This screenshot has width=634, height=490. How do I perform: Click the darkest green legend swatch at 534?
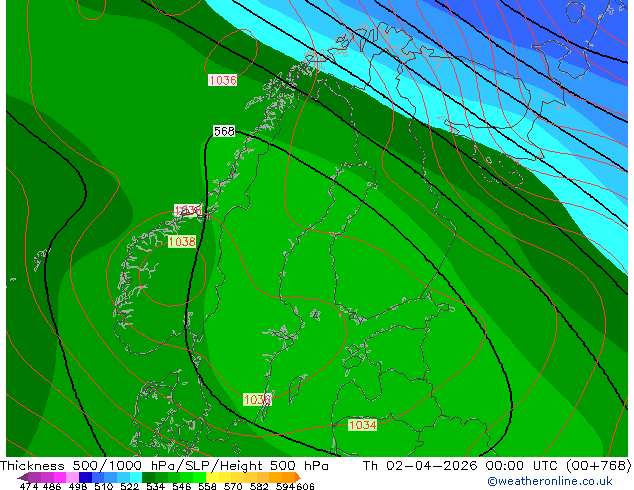148,477
